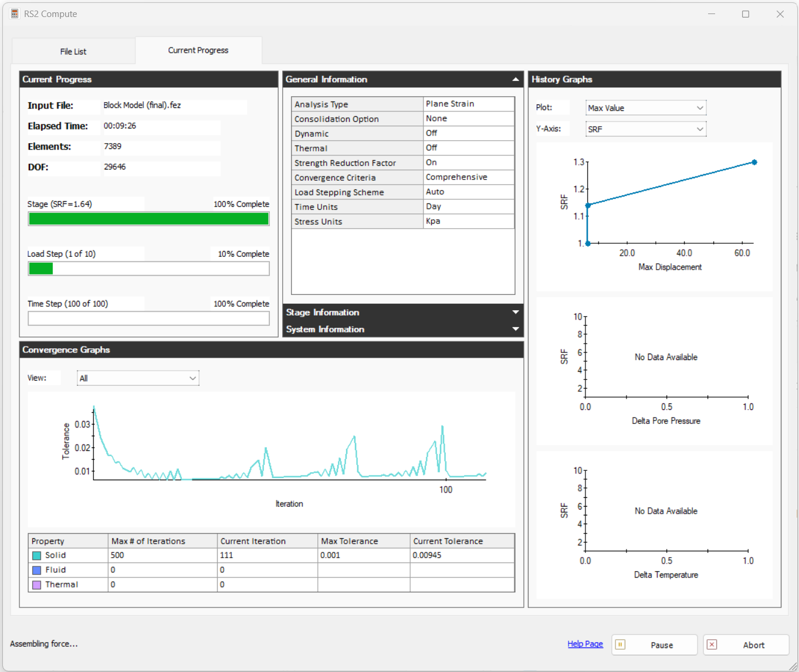Click the Load Stepping Scheme row label
Viewport: 799px width, 672px height.
point(357,192)
